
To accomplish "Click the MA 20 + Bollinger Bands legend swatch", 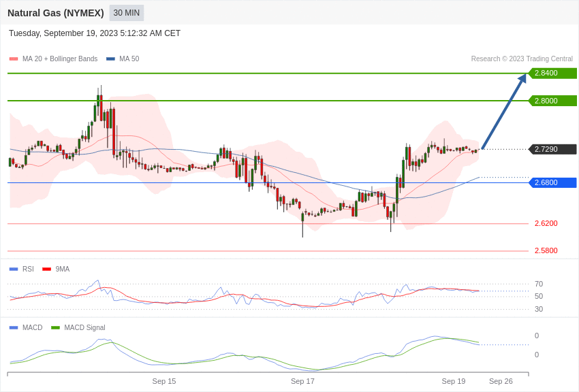I will 14,59.
